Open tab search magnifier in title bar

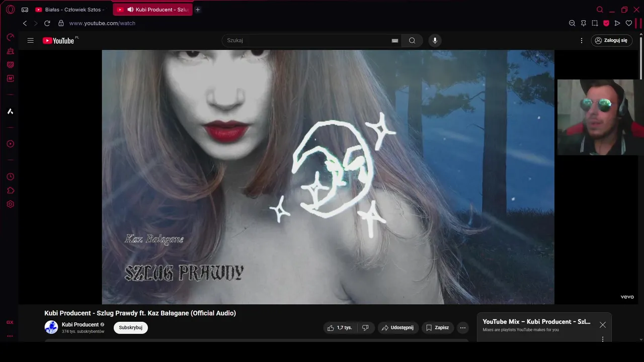[600, 10]
